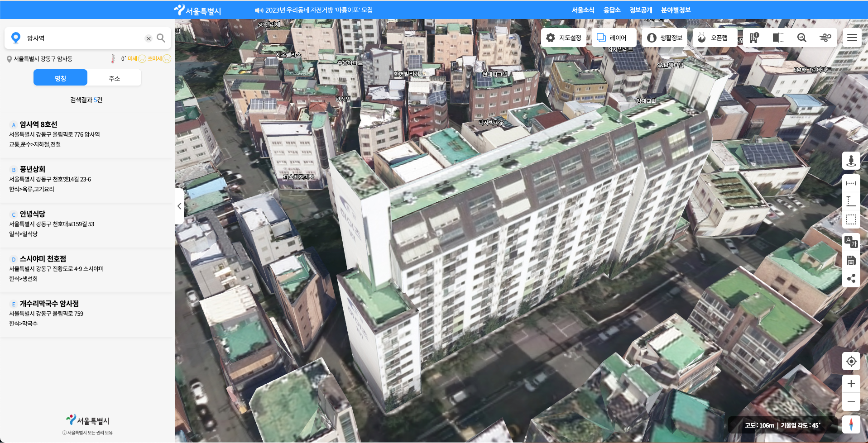Activate the split-screen compare icon
This screenshot has width=868, height=443.
pyautogui.click(x=778, y=38)
